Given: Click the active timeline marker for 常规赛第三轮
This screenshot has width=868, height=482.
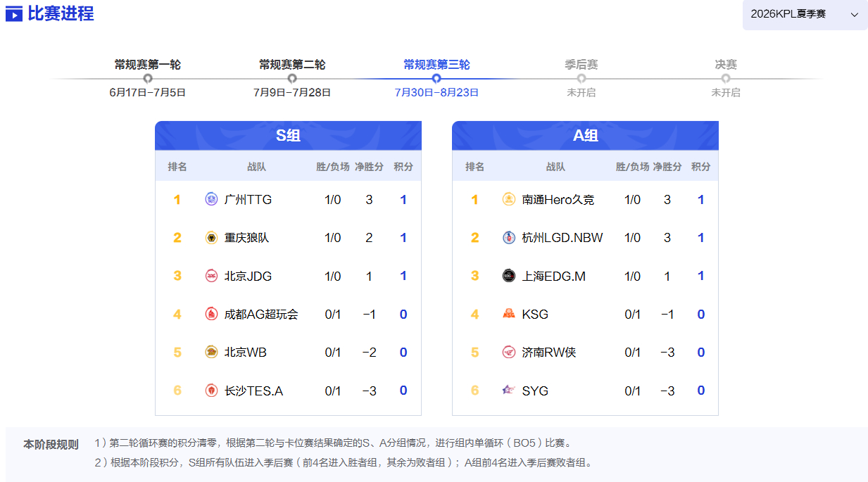Looking at the screenshot, I should tap(436, 79).
